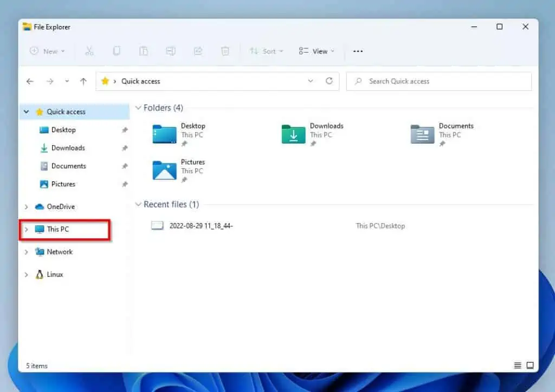Select the Downloads folder tile
The height and width of the screenshot is (392, 555).
pos(312,135)
